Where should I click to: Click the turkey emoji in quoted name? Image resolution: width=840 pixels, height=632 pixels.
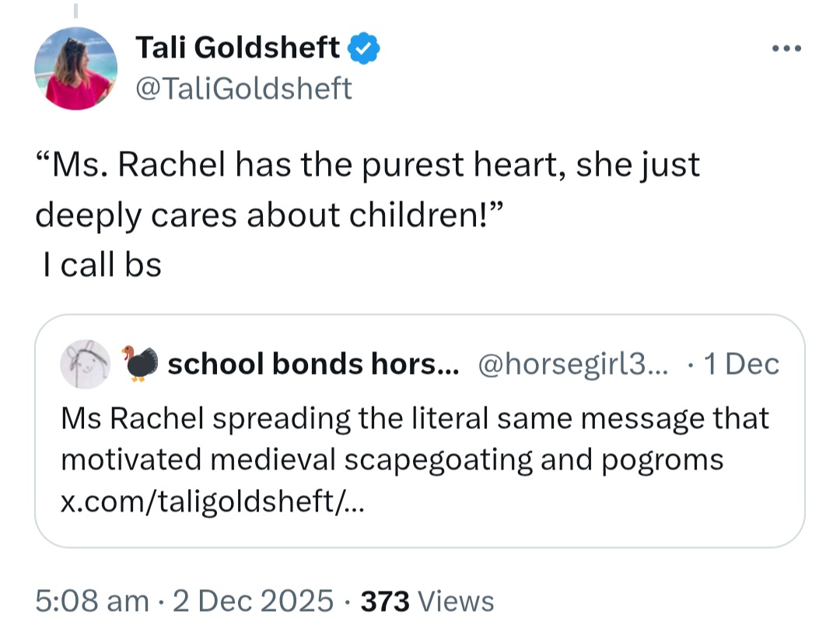[140, 363]
